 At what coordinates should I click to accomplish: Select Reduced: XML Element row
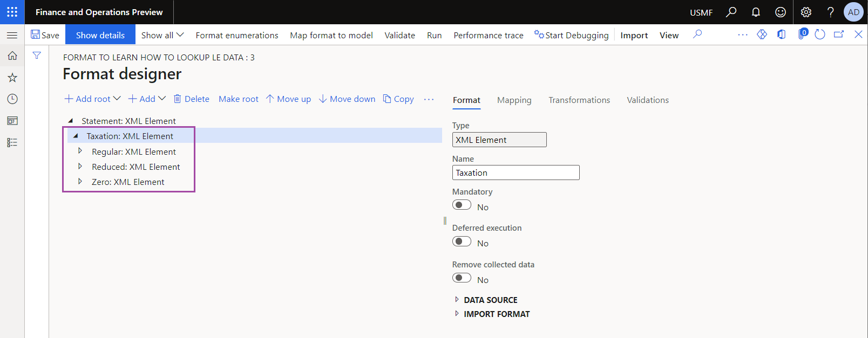pos(135,167)
